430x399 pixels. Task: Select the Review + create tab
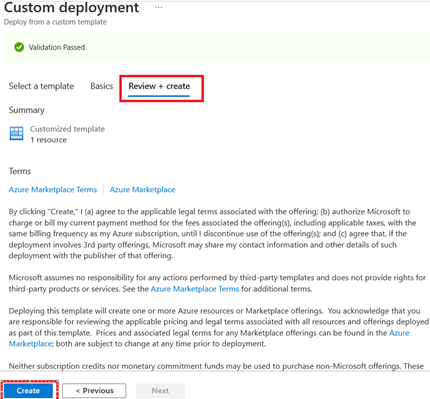point(159,86)
